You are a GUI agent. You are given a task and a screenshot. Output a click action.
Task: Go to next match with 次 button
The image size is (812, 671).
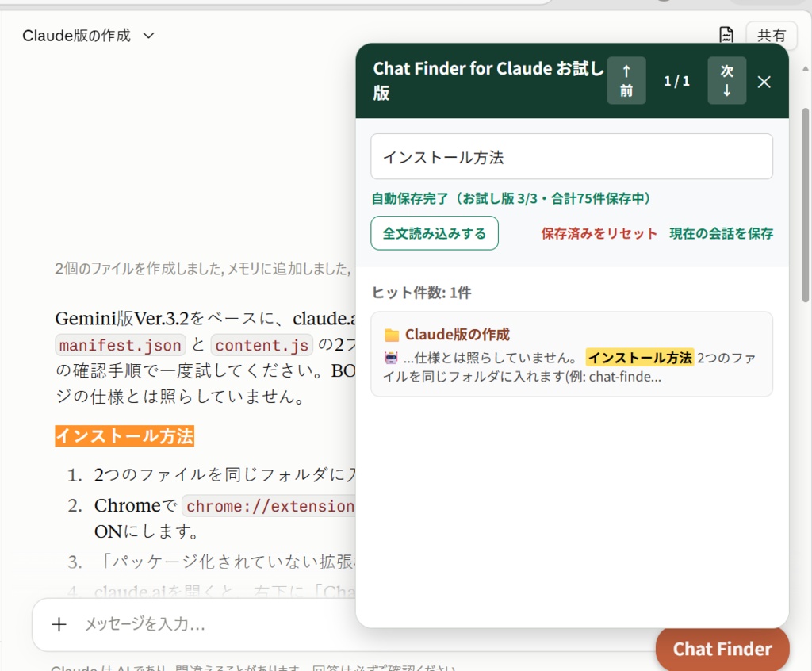tap(726, 80)
